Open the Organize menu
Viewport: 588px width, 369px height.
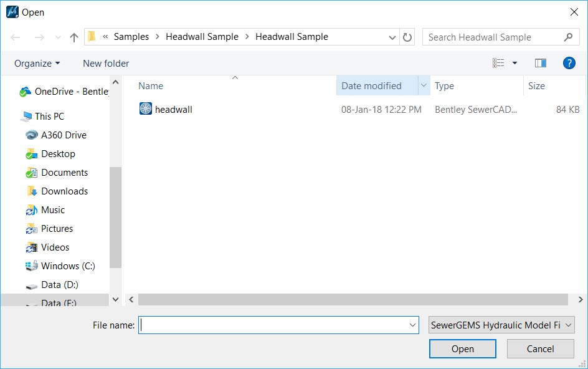point(37,64)
